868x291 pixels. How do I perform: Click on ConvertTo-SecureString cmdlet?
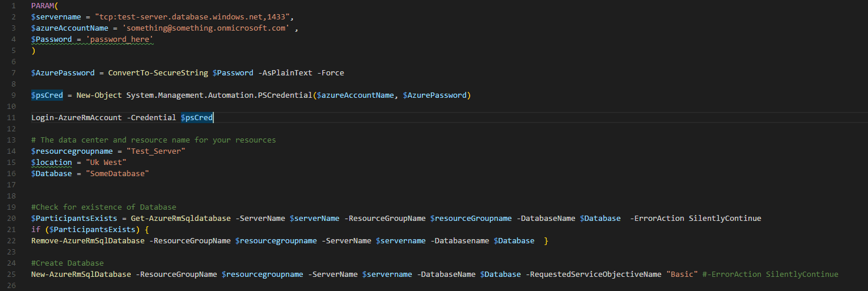(158, 73)
